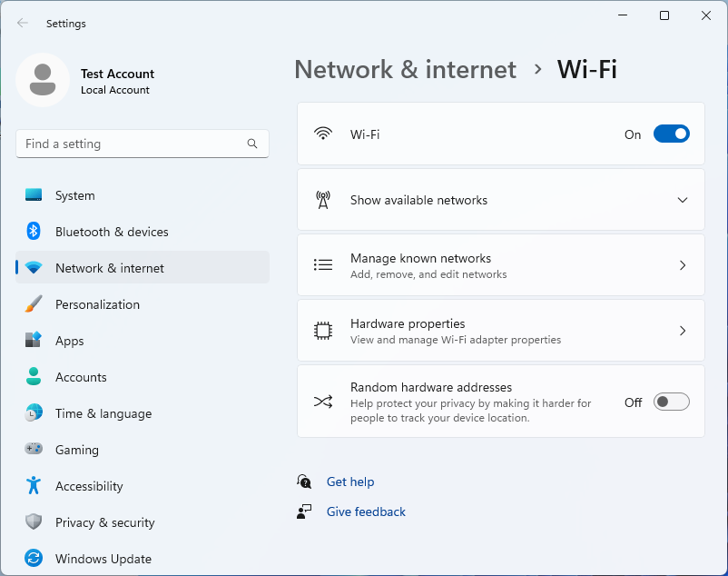This screenshot has height=576, width=728.
Task: Turn off the Wi-Fi toggle
Action: coord(672,134)
